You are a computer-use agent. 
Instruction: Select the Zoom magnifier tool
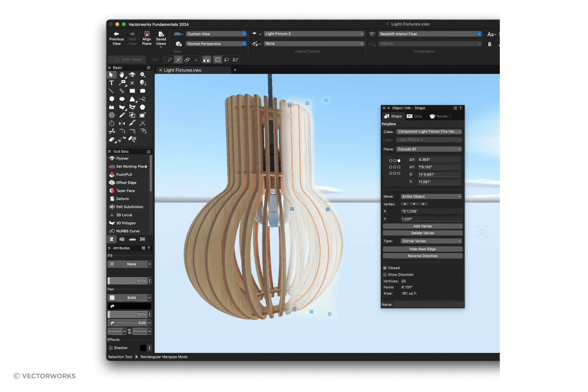tap(143, 75)
